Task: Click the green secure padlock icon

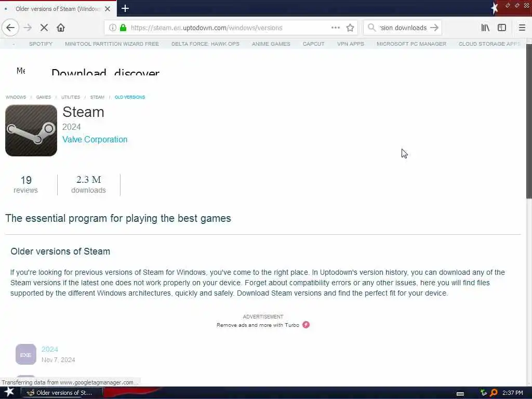Action: [123, 28]
